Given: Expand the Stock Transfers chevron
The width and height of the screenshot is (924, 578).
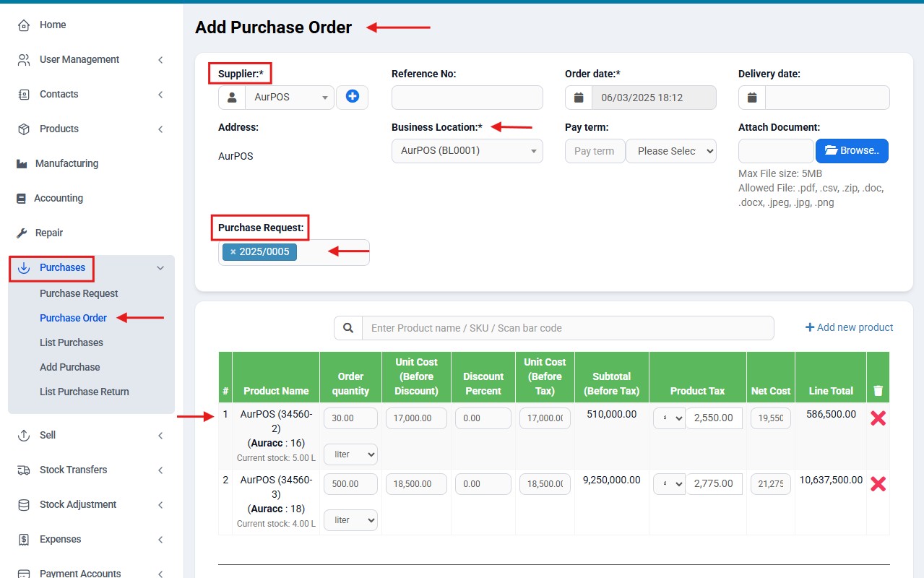Looking at the screenshot, I should (160, 470).
